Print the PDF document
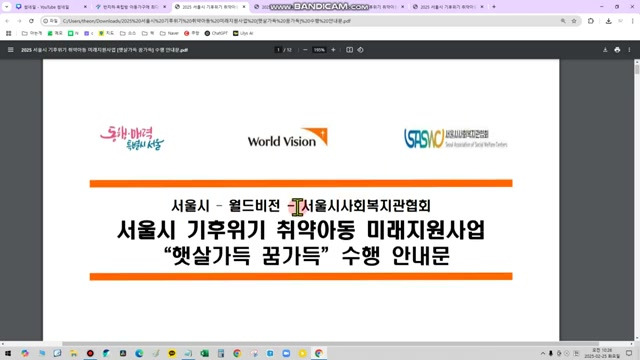Screen dimensions: 640x360 pos(617,50)
